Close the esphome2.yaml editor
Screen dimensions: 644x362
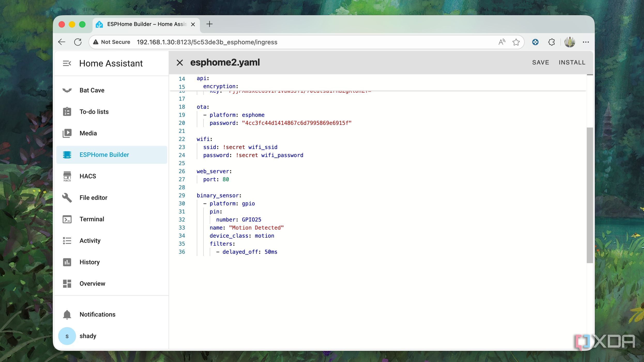click(180, 63)
